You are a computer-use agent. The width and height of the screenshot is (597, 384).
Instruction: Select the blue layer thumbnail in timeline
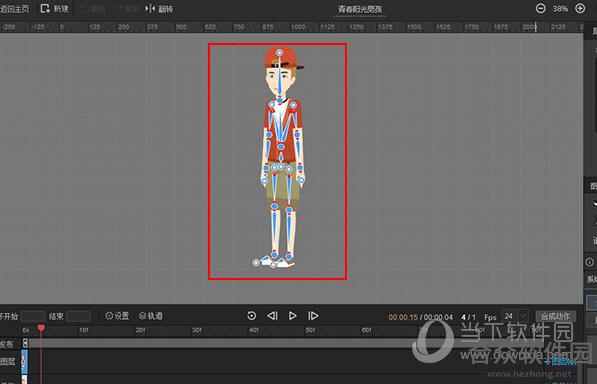(x=24, y=362)
